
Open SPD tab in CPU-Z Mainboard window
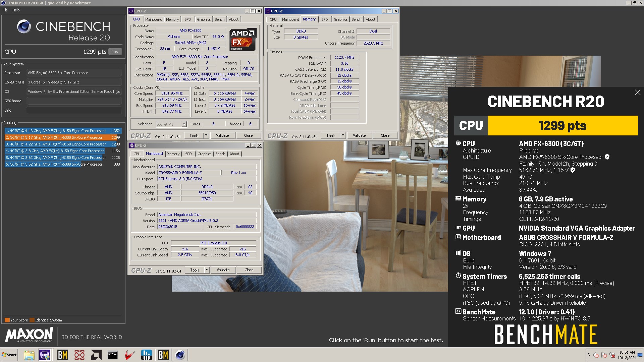189,154
